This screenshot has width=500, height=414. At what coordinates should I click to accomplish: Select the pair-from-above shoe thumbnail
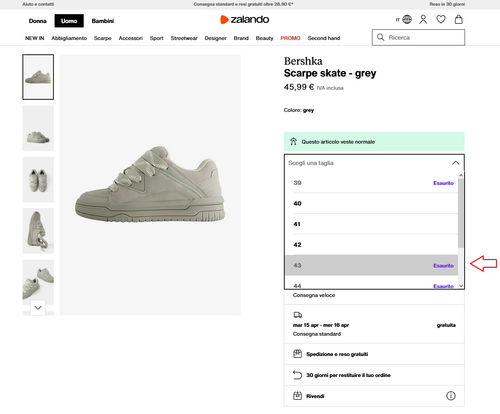pyautogui.click(x=38, y=179)
